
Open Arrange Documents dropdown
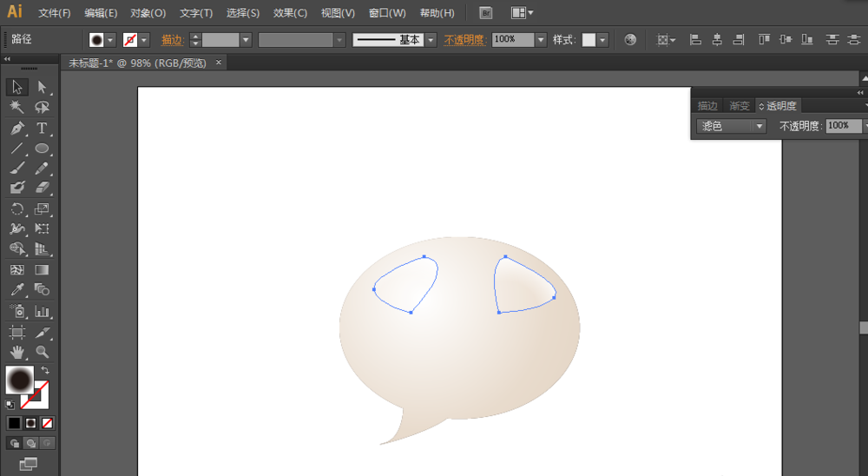coord(522,13)
